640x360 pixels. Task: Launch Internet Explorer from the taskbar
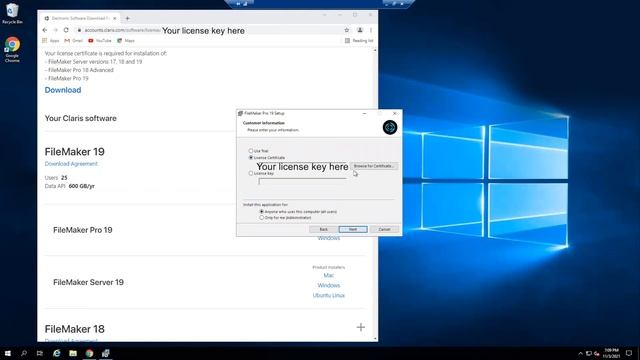(56, 353)
